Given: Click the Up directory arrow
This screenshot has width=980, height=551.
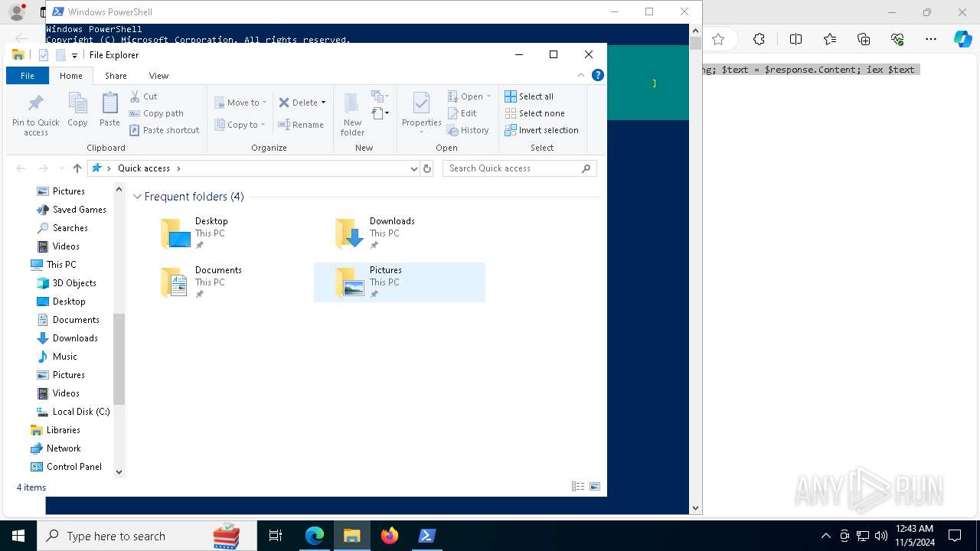Looking at the screenshot, I should pos(77,168).
